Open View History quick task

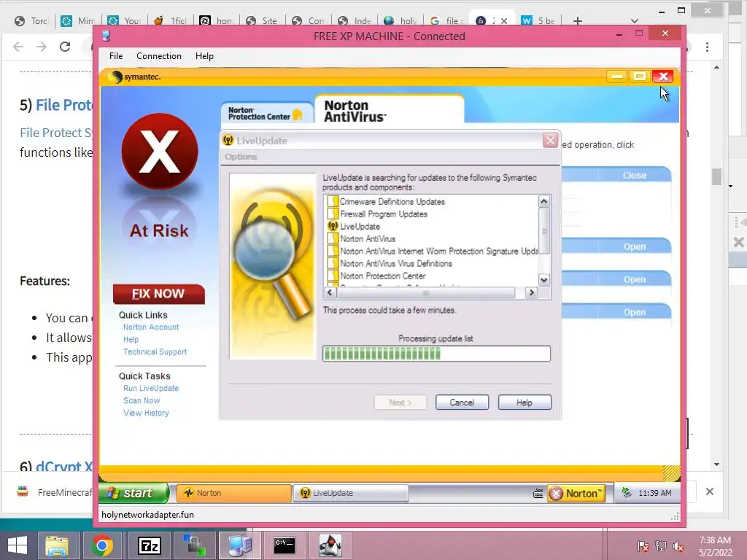pos(146,413)
